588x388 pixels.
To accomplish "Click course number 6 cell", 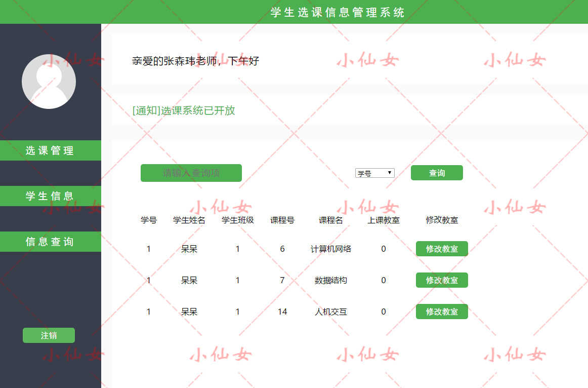I will point(282,249).
